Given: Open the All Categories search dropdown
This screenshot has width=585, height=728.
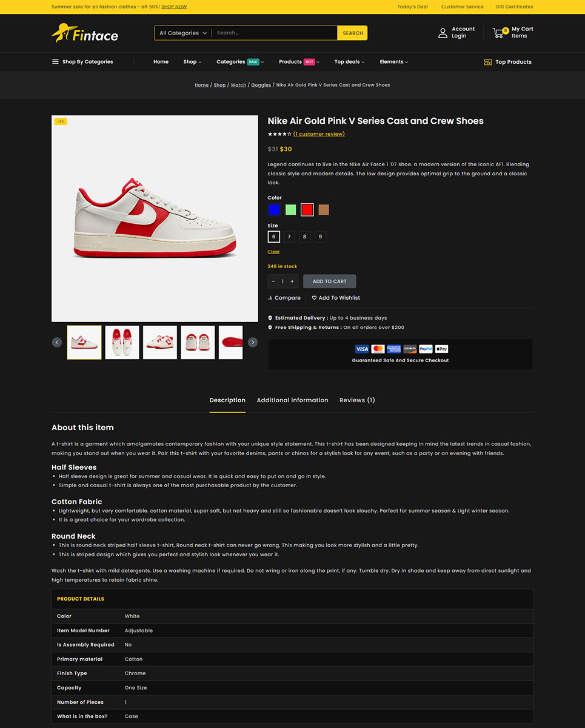Looking at the screenshot, I should pos(183,33).
